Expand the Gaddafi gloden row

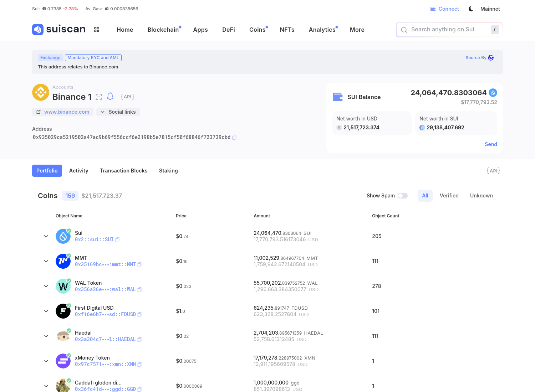pyautogui.click(x=46, y=386)
